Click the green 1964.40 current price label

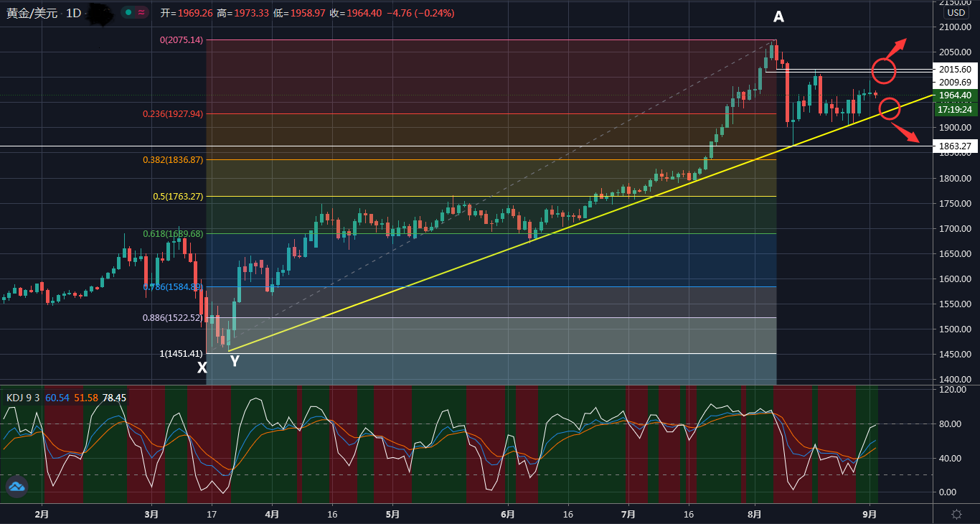955,95
